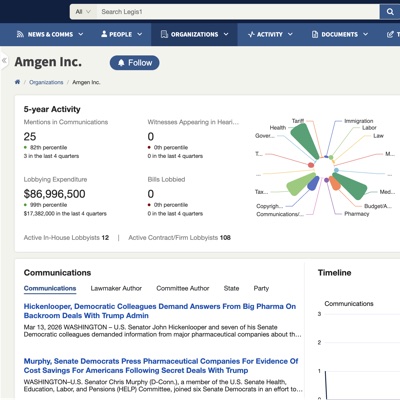Click the Witnesses Appearing in Heari... label
Viewport: 400px width, 400px height.
point(193,122)
